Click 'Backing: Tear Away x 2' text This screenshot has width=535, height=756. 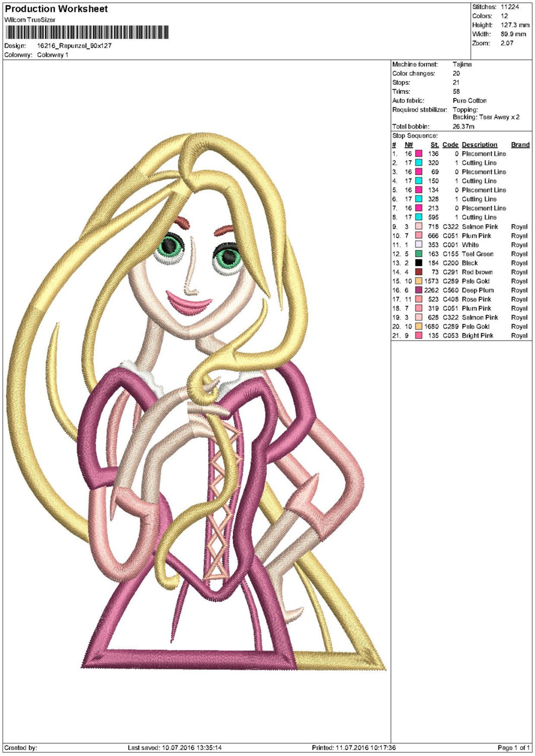point(486,117)
